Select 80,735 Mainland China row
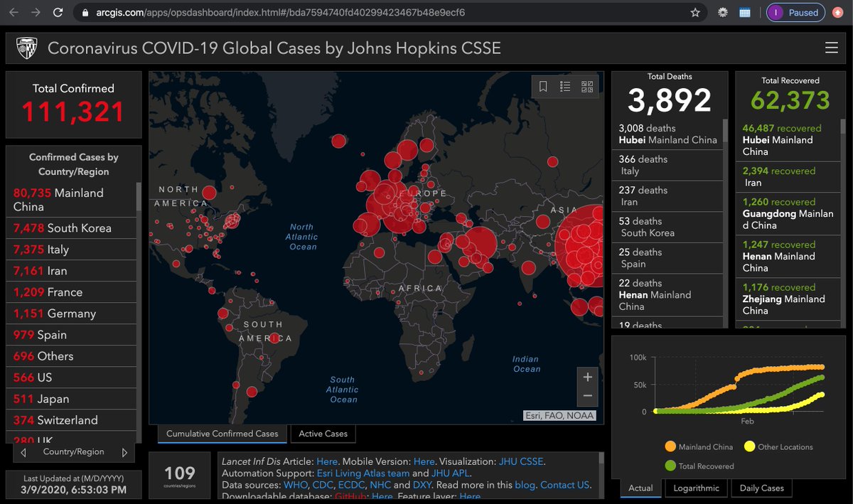Viewport: 853px width, 504px height. [71, 200]
